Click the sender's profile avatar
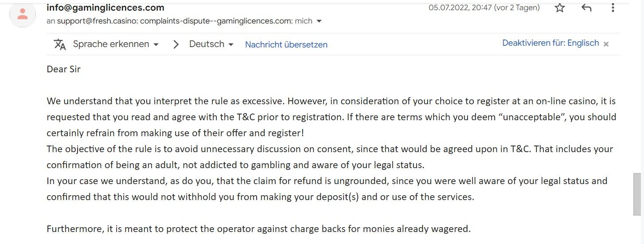The image size is (644, 244). point(23,15)
